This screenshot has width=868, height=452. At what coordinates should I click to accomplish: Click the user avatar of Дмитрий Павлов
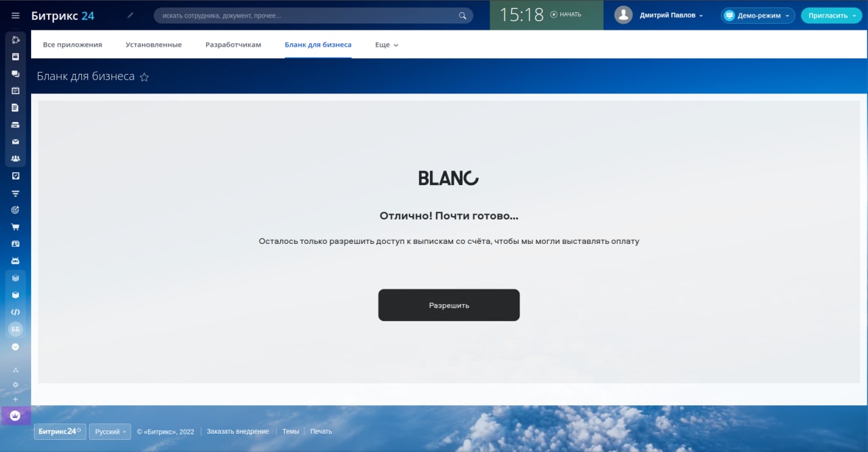pos(623,15)
